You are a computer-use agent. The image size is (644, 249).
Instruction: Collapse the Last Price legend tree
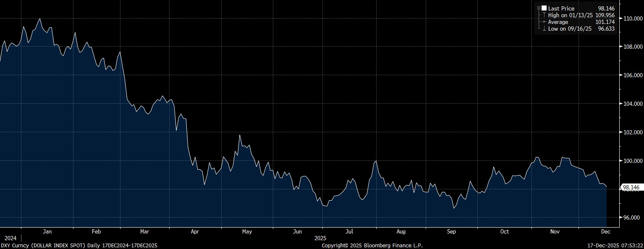click(x=539, y=8)
